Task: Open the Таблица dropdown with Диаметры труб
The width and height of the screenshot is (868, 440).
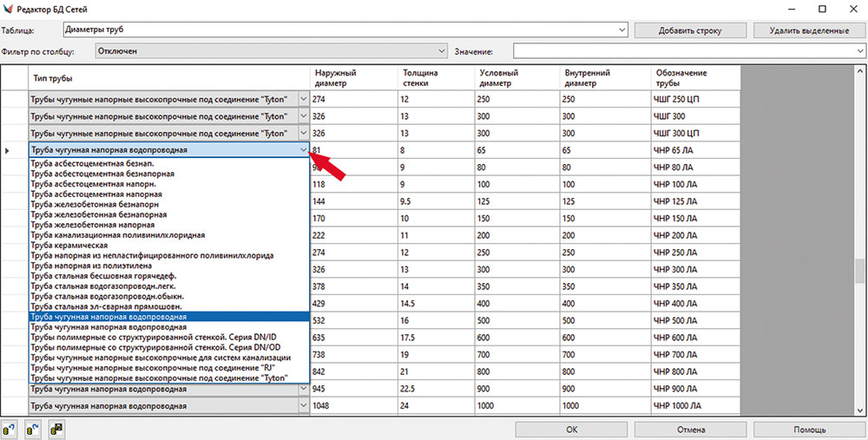Action: coord(621,30)
